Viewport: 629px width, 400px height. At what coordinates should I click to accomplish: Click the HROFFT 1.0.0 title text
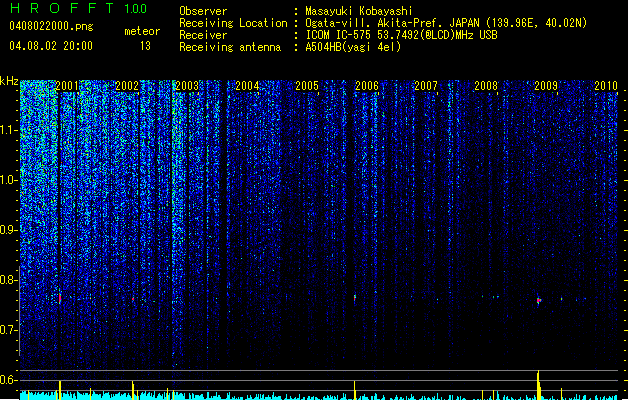[x=79, y=8]
